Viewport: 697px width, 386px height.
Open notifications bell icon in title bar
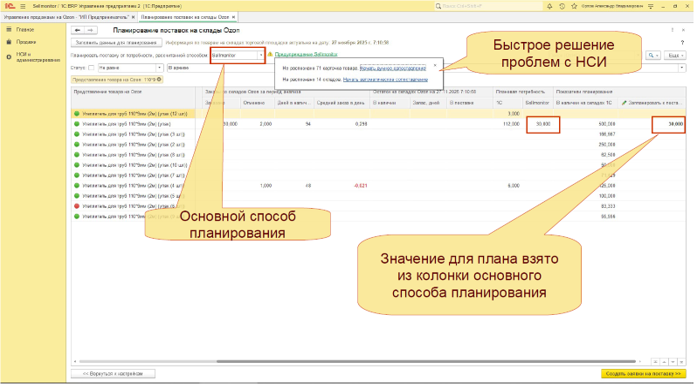549,6
